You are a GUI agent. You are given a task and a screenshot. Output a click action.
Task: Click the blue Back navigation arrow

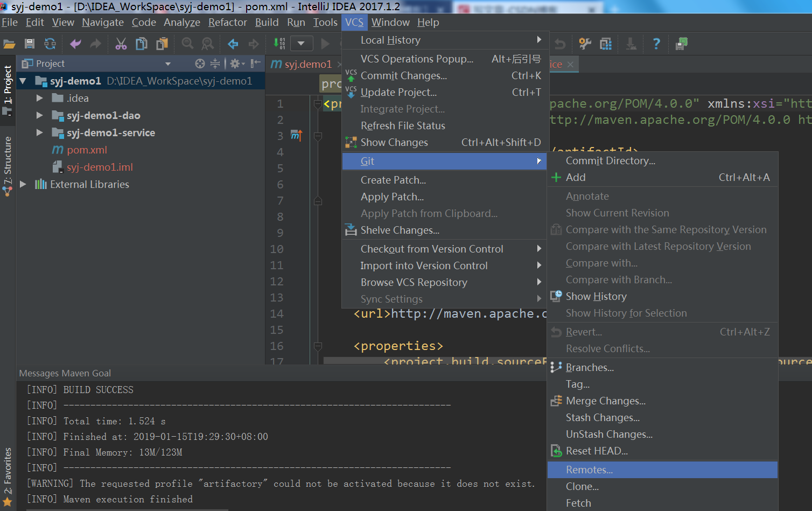(x=233, y=44)
